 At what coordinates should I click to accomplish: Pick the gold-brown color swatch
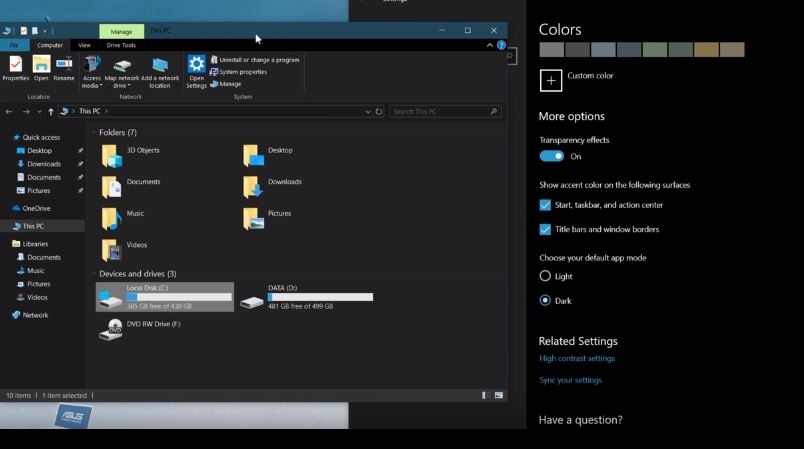coord(706,50)
